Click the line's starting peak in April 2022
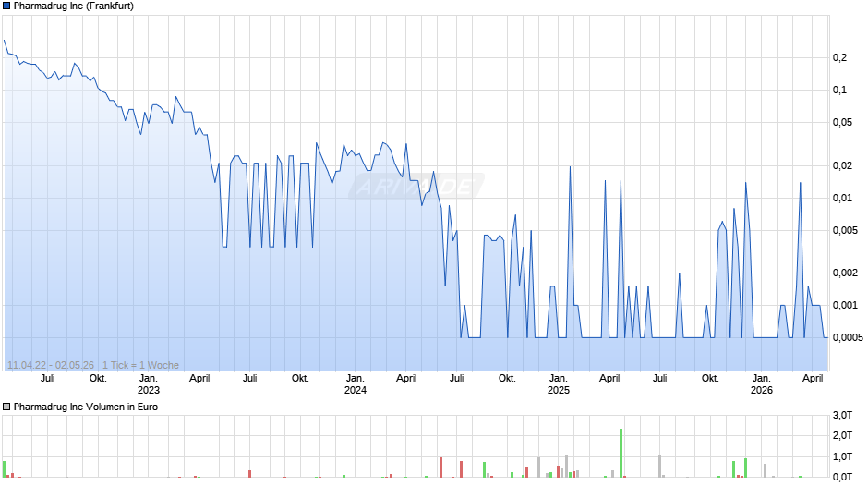Viewport: 868px width, 486px height. tap(5, 40)
